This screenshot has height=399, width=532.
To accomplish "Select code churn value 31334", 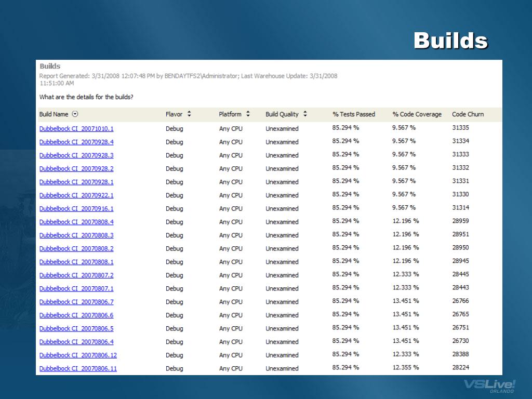I will click(x=460, y=141).
